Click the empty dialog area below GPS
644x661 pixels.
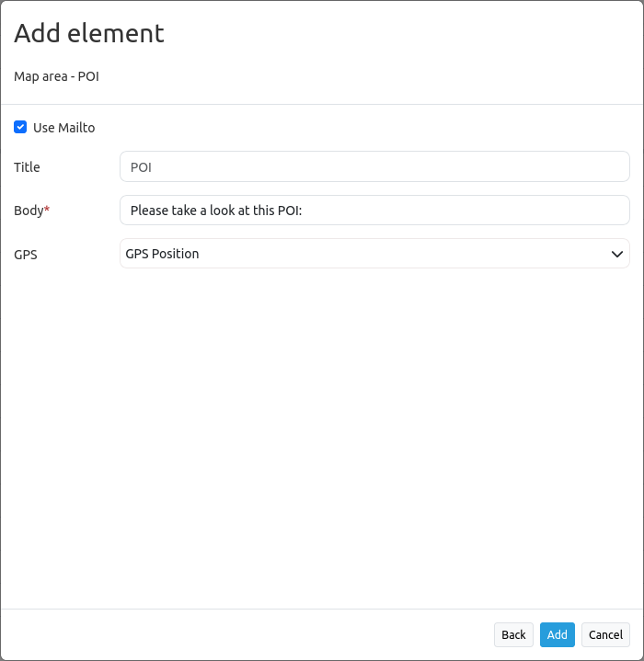pyautogui.click(x=322, y=432)
